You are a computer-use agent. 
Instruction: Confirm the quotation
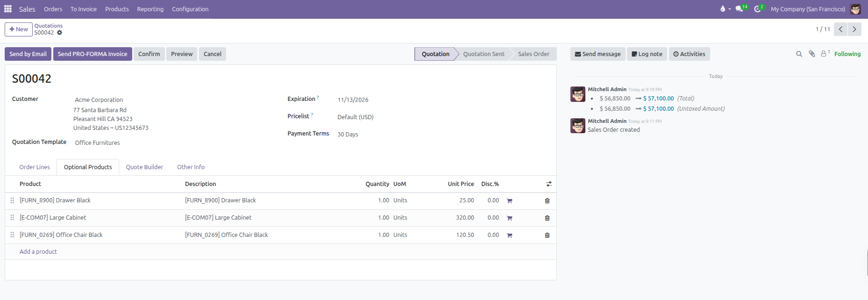coord(149,54)
